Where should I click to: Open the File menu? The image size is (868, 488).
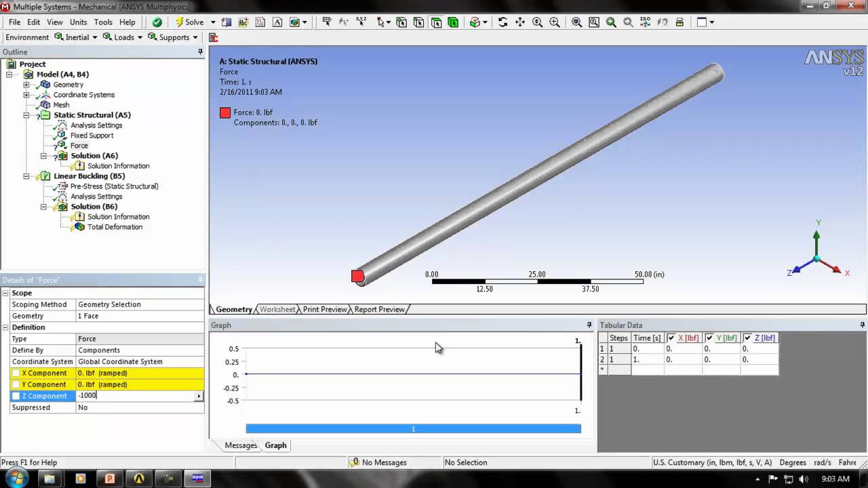coord(14,22)
